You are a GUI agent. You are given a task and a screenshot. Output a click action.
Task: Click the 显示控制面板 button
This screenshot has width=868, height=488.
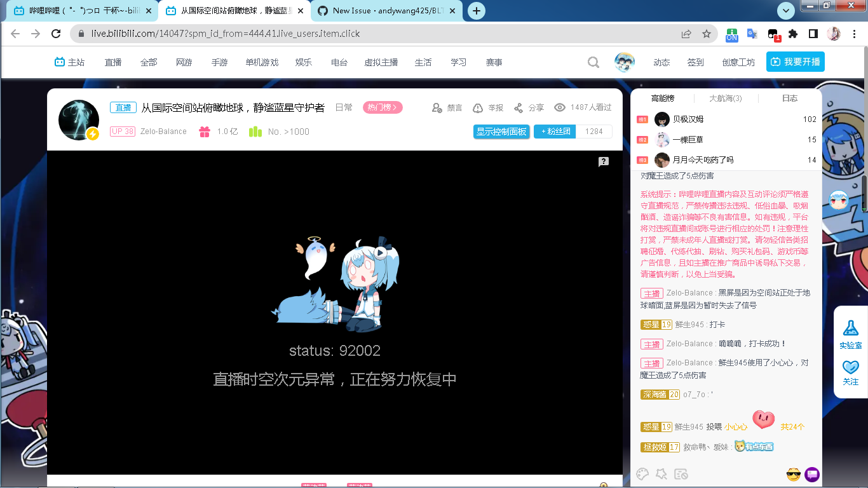[x=501, y=132]
